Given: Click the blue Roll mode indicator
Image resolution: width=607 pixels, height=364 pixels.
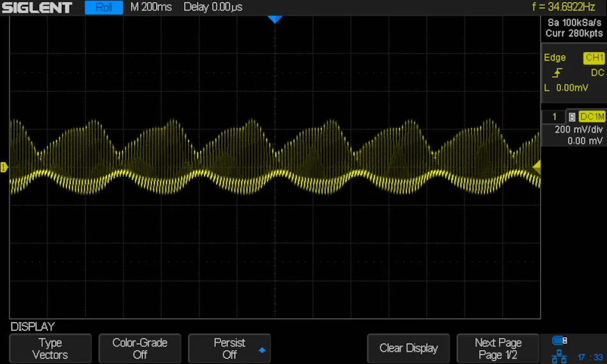Looking at the screenshot, I should click(104, 8).
